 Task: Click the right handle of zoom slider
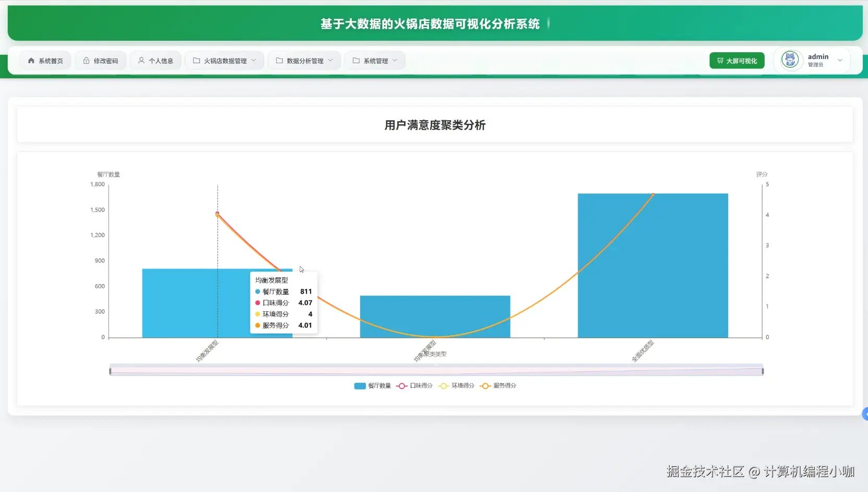763,371
